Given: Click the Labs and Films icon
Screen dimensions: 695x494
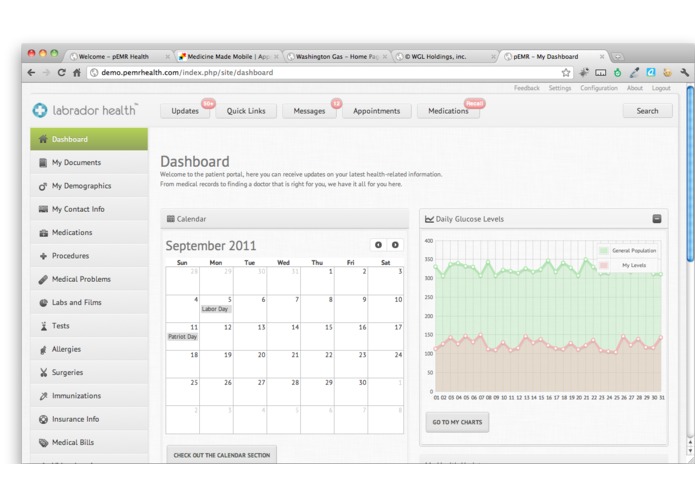Looking at the screenshot, I should 43,303.
